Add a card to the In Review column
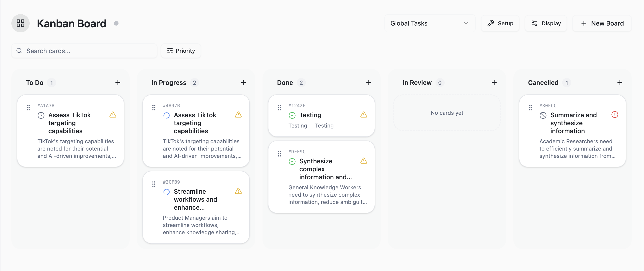The width and height of the screenshot is (644, 271). coord(494,82)
